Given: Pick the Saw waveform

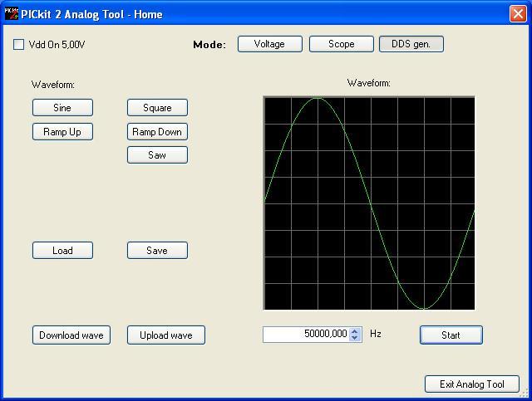Looking at the screenshot, I should 157,155.
